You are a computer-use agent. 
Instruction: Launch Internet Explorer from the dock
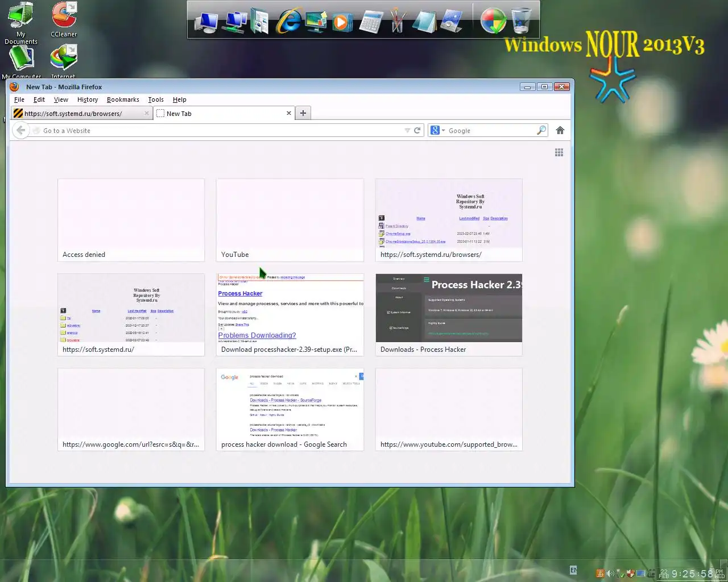click(x=289, y=22)
